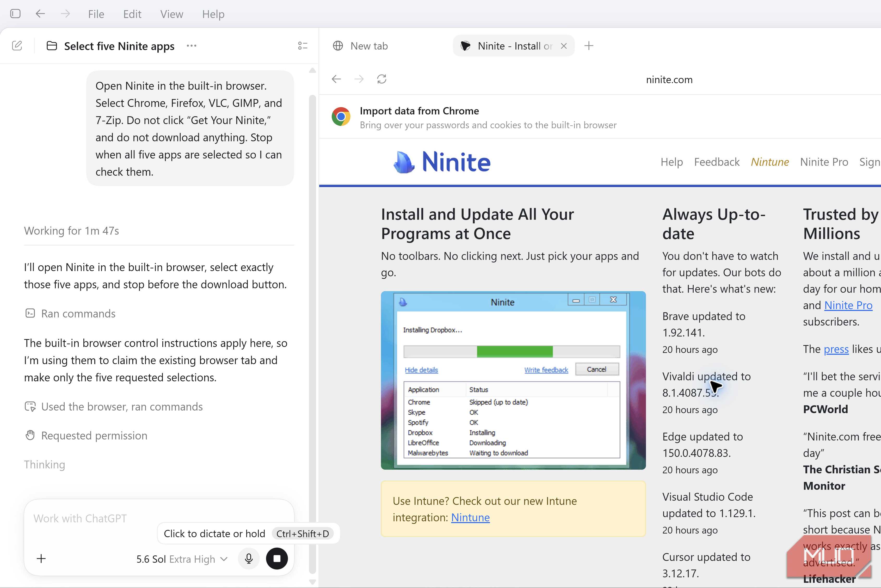Close the Ninite browser tab
Screen dimensions: 881x588
click(563, 46)
